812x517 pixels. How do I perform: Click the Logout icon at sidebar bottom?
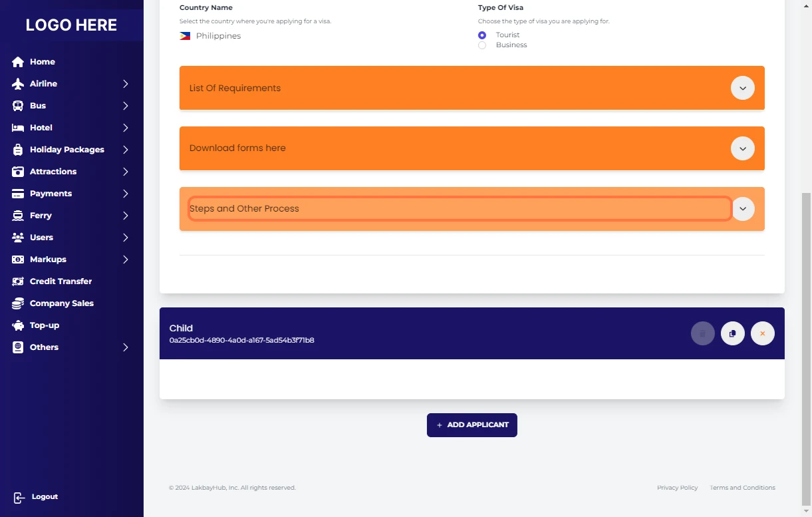coord(19,497)
